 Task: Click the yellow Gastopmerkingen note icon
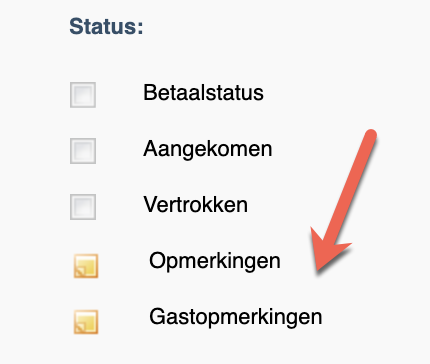click(x=86, y=322)
